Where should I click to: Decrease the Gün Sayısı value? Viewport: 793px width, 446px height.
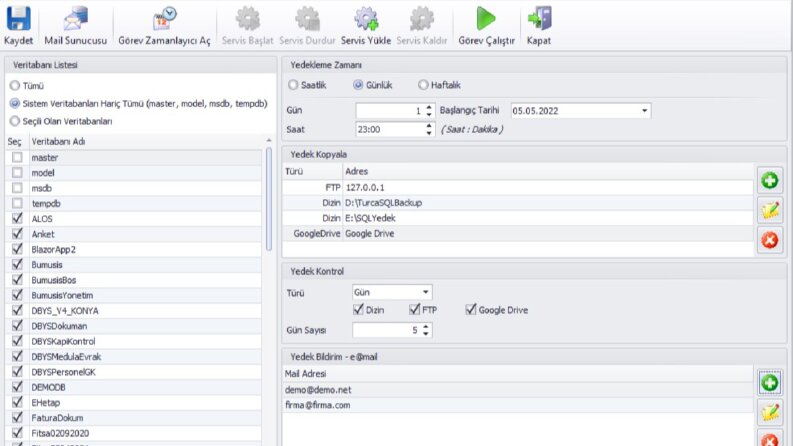pos(426,334)
